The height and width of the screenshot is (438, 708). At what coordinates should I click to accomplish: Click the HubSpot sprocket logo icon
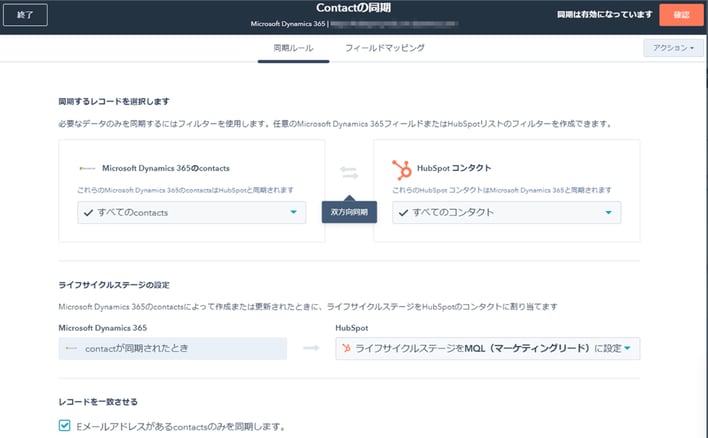click(x=401, y=170)
